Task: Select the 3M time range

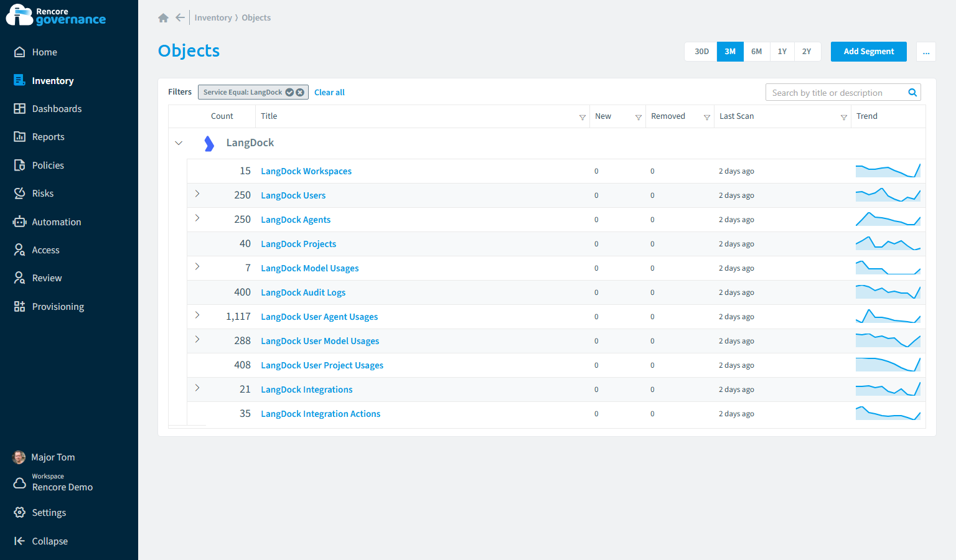Action: 730,52
